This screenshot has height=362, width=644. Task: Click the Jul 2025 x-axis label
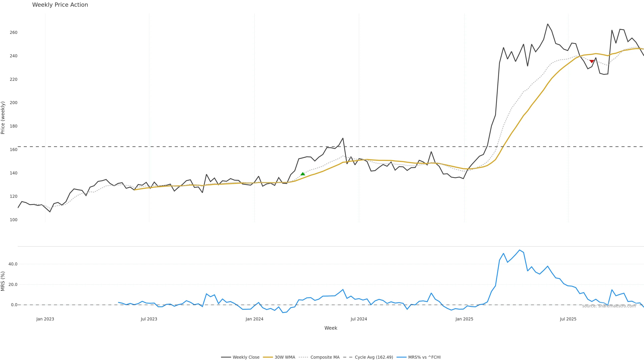click(568, 319)
